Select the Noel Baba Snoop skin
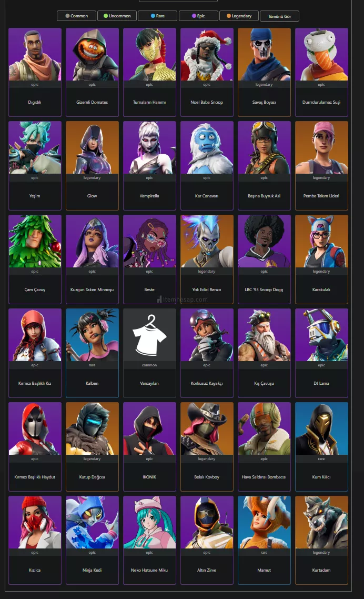The height and width of the screenshot is (599, 364). [207, 72]
